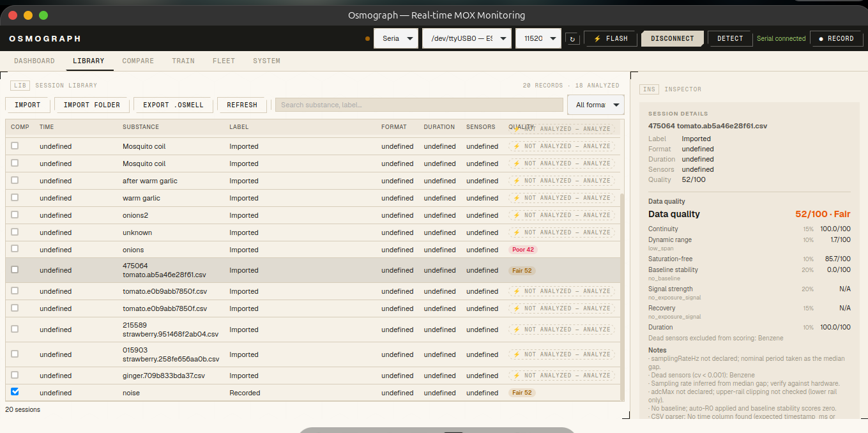Tick the compare checkbox for the onions row

[15, 249]
